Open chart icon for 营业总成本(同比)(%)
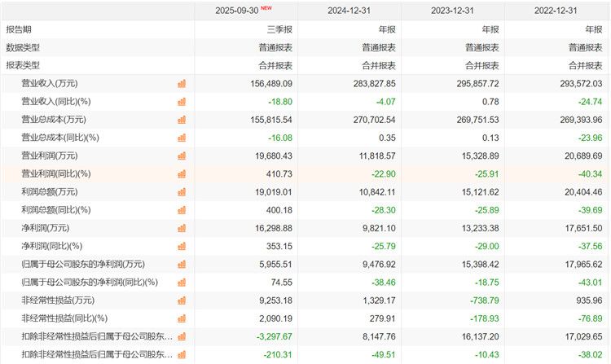Viewport: 611px width, 364px height. (182, 138)
